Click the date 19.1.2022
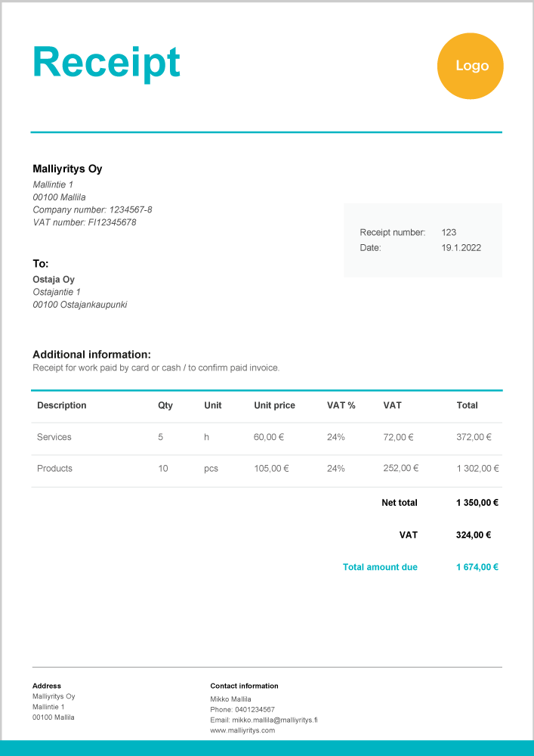Viewport: 534px width, 756px height. pos(461,247)
